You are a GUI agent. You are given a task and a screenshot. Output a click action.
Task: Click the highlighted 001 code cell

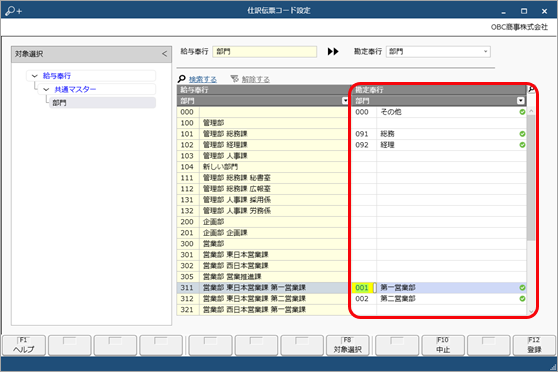coord(362,288)
